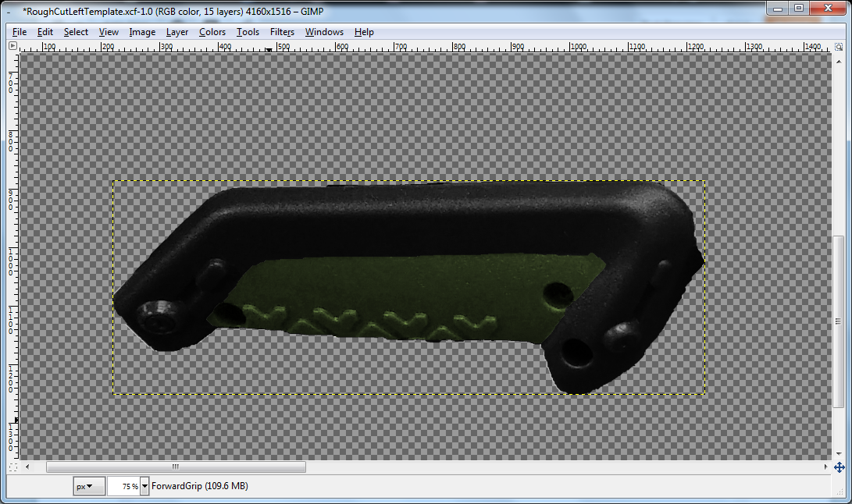Open the Colors menu
This screenshot has height=504, width=852.
pyautogui.click(x=212, y=32)
